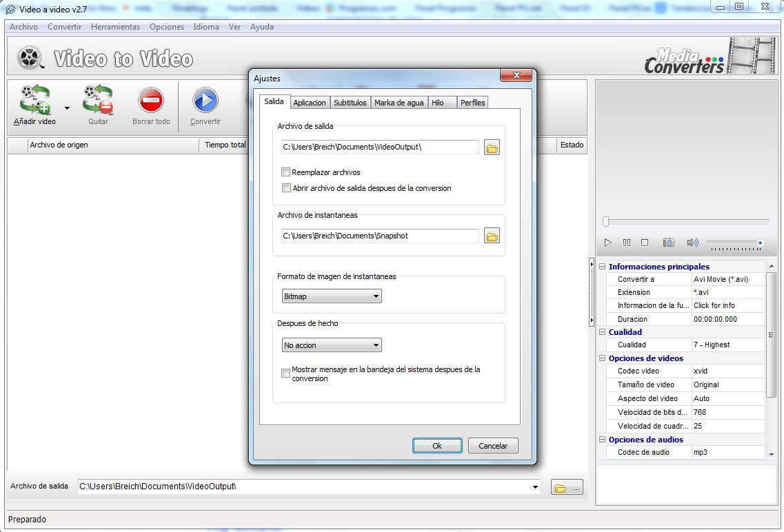Click the Ok button
The image size is (784, 532).
pos(437,446)
